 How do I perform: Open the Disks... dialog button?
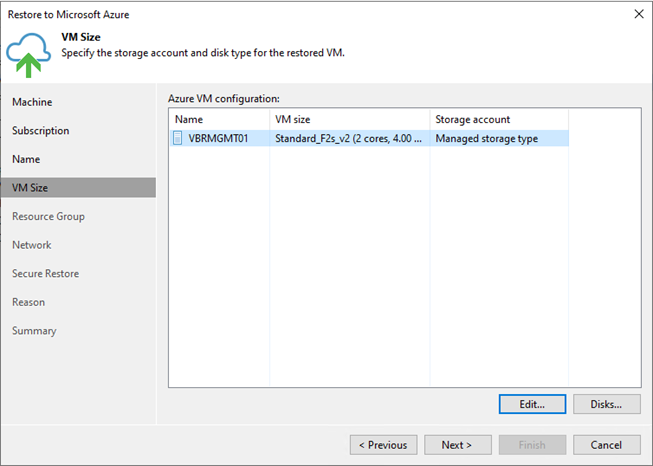tap(607, 404)
